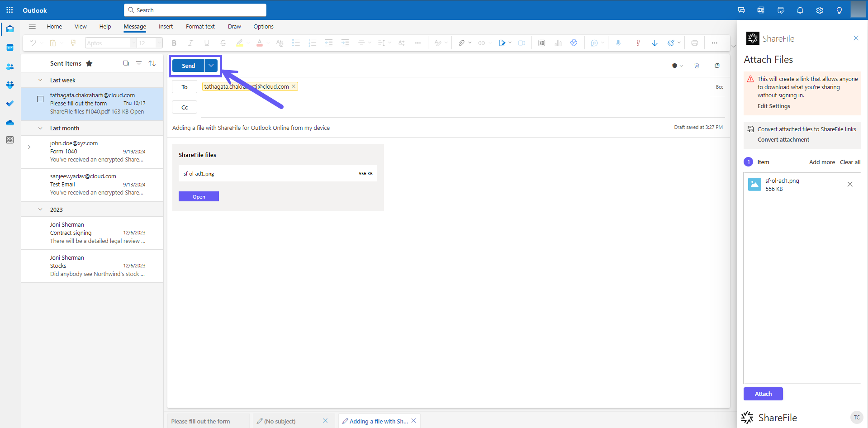Click the Poll chart icon in ribbon
The image size is (868, 428).
pos(558,43)
